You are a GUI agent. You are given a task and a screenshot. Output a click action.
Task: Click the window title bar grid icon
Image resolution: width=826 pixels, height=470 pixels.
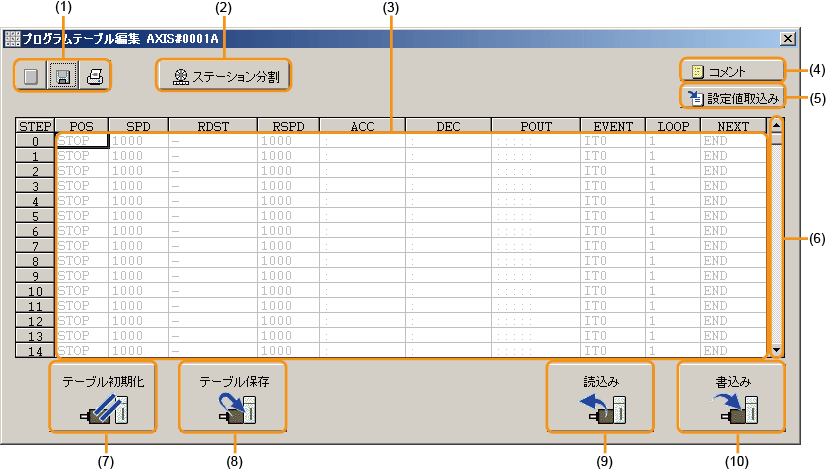[12, 38]
